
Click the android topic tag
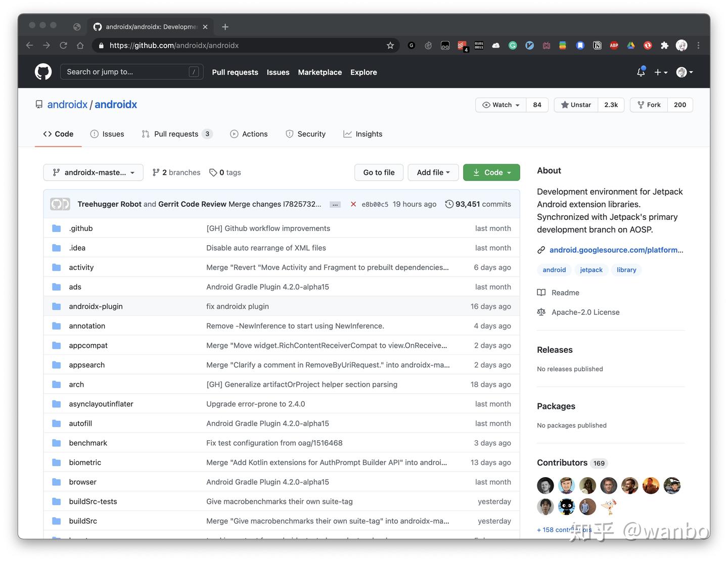(554, 270)
